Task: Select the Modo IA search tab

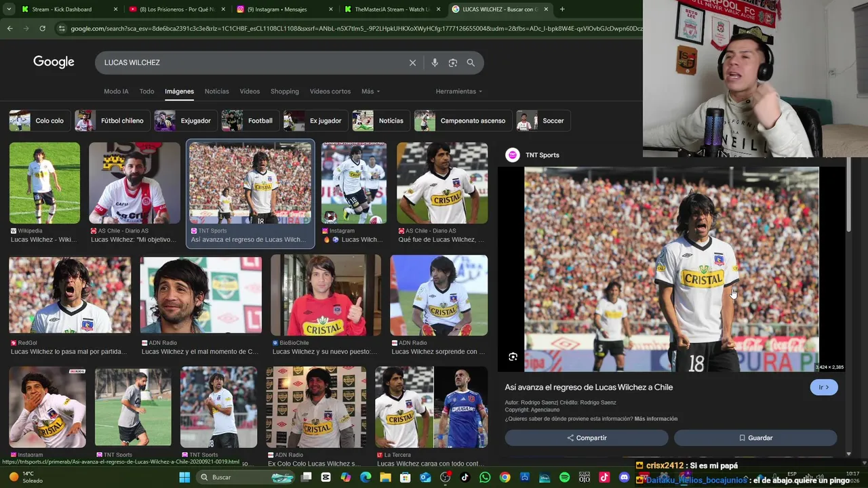Action: click(116, 91)
